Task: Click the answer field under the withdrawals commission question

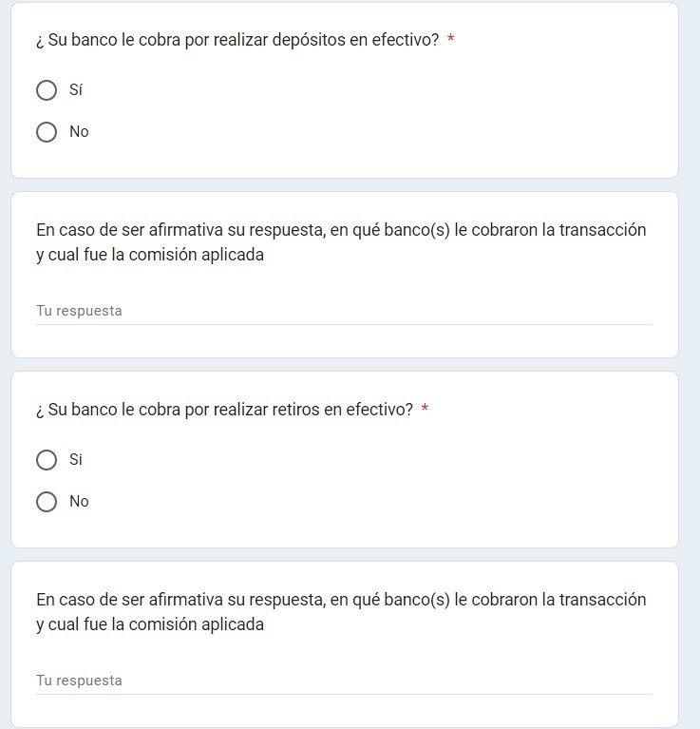Action: (x=344, y=681)
